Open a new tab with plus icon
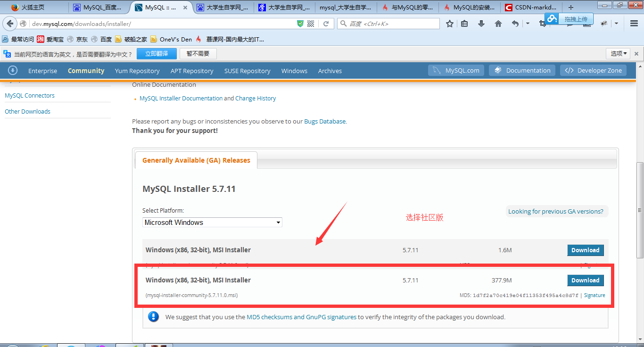The height and width of the screenshot is (347, 644). tap(571, 8)
